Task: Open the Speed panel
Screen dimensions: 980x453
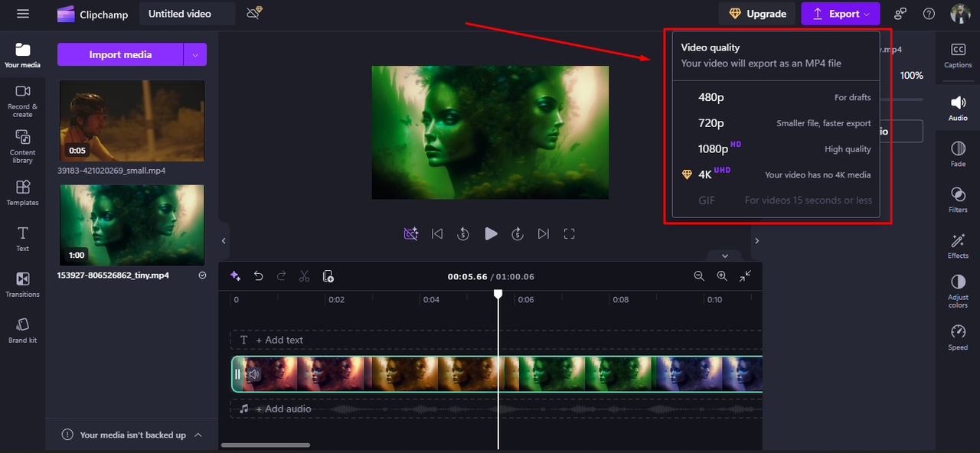Action: [x=958, y=337]
